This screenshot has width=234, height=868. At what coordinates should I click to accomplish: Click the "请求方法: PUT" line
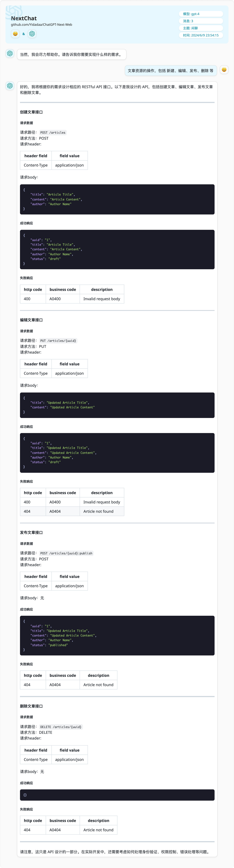pos(33,346)
